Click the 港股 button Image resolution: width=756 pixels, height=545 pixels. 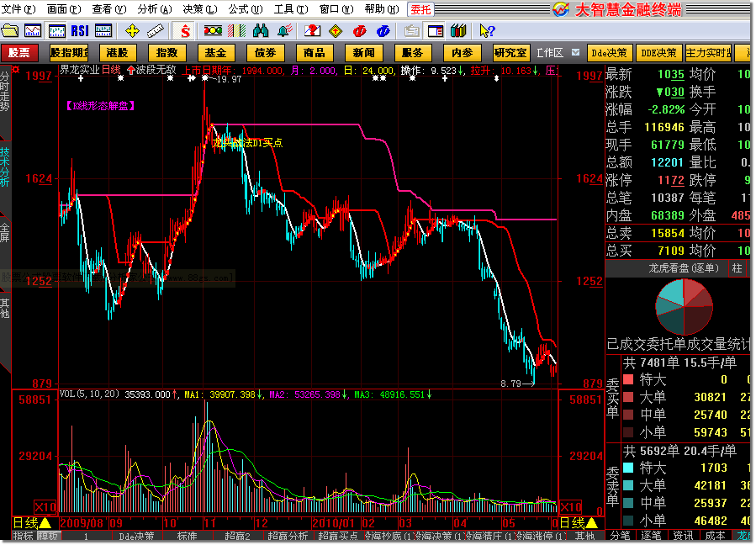[x=117, y=53]
